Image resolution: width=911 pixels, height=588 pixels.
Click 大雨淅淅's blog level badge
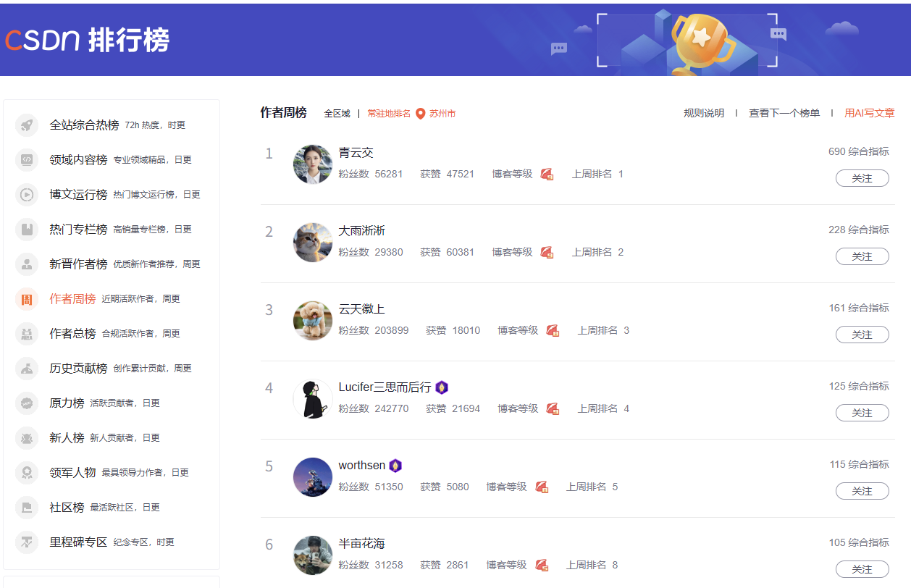(547, 252)
